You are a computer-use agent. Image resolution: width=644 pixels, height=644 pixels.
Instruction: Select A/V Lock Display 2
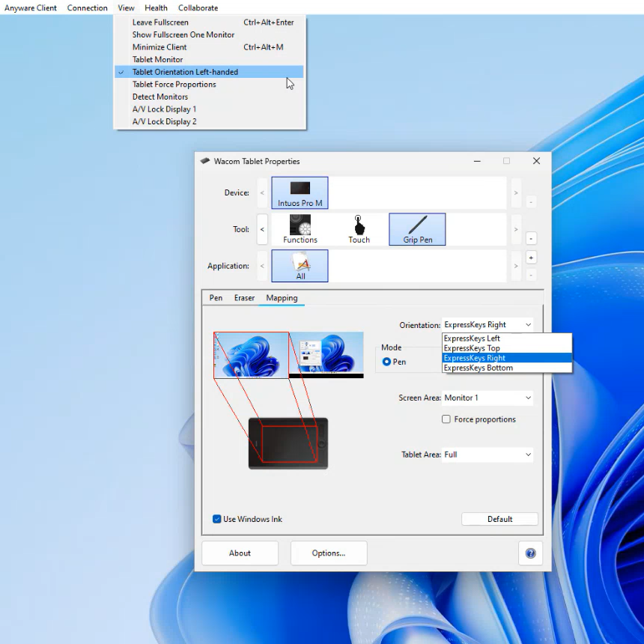pos(209,121)
